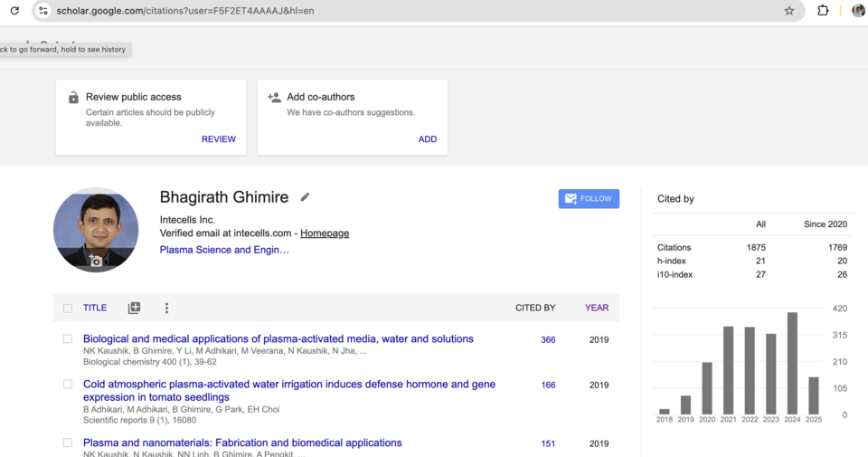
Task: Click the Add co-authors card title
Action: 320,97
